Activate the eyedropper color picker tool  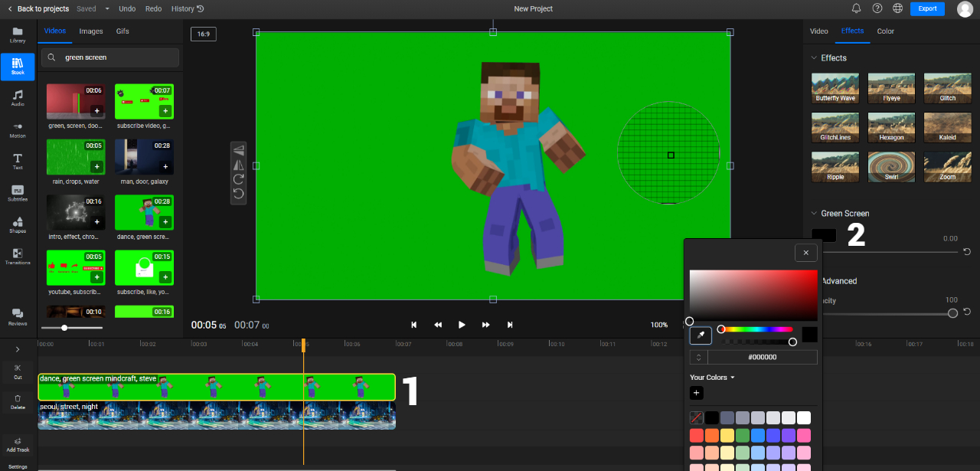pyautogui.click(x=701, y=335)
